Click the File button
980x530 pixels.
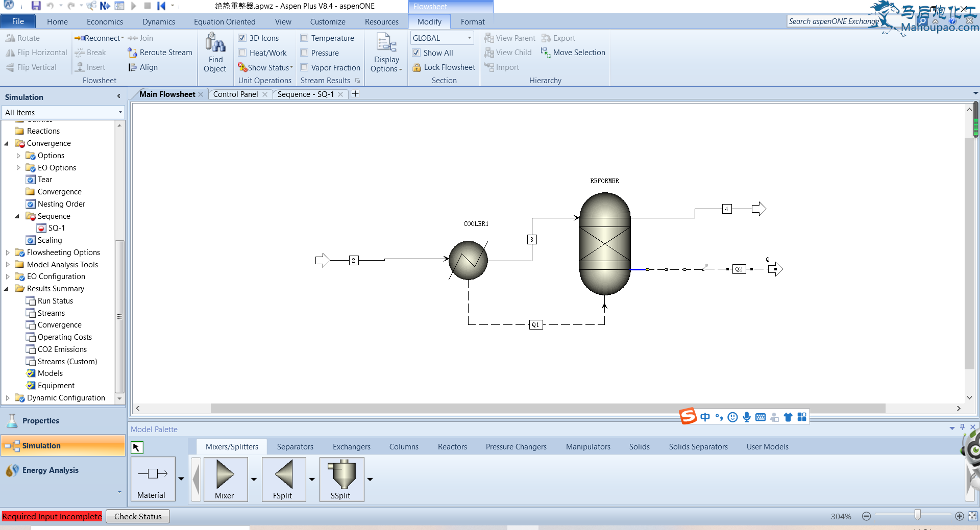point(18,21)
